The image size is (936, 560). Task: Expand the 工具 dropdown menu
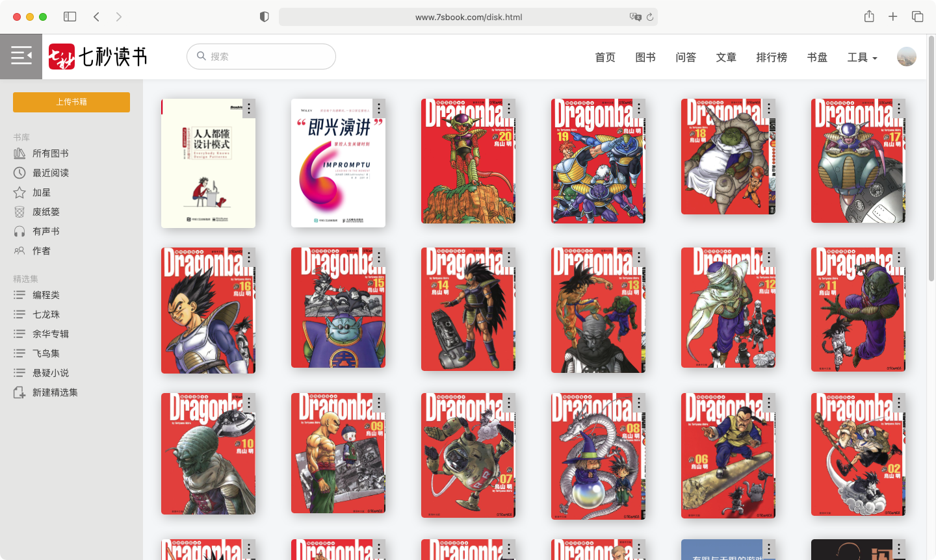pyautogui.click(x=862, y=57)
